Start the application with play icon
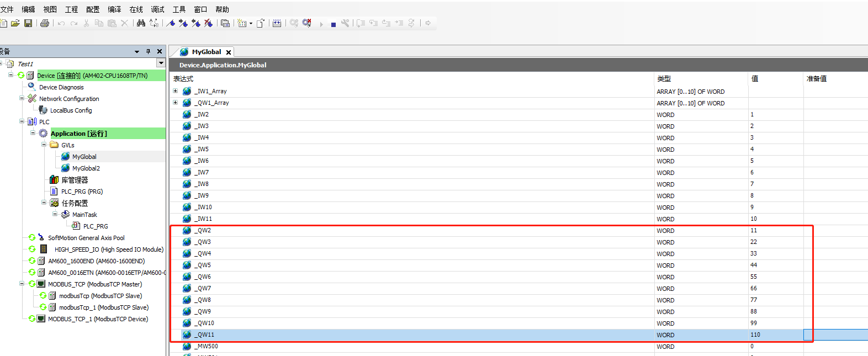The height and width of the screenshot is (356, 868). point(321,24)
